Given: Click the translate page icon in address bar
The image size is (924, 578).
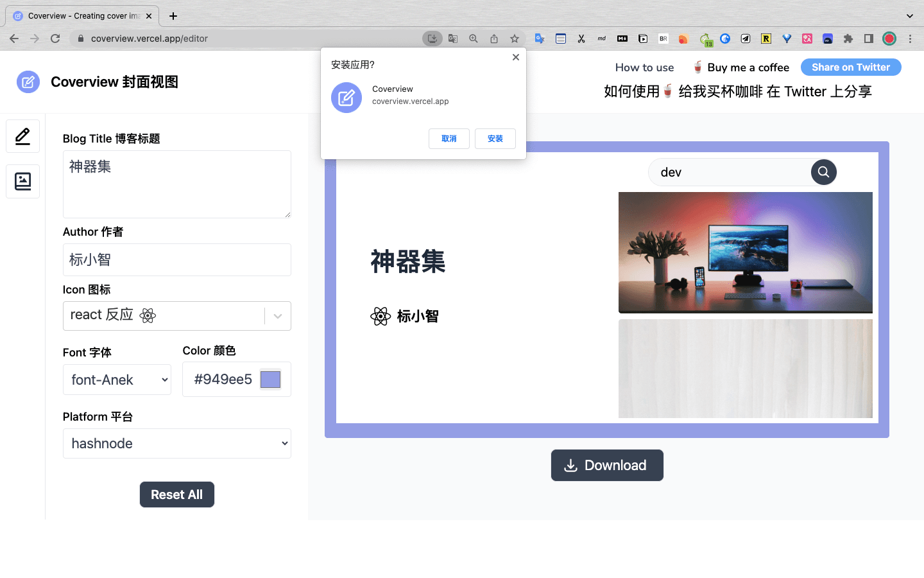Looking at the screenshot, I should (453, 39).
